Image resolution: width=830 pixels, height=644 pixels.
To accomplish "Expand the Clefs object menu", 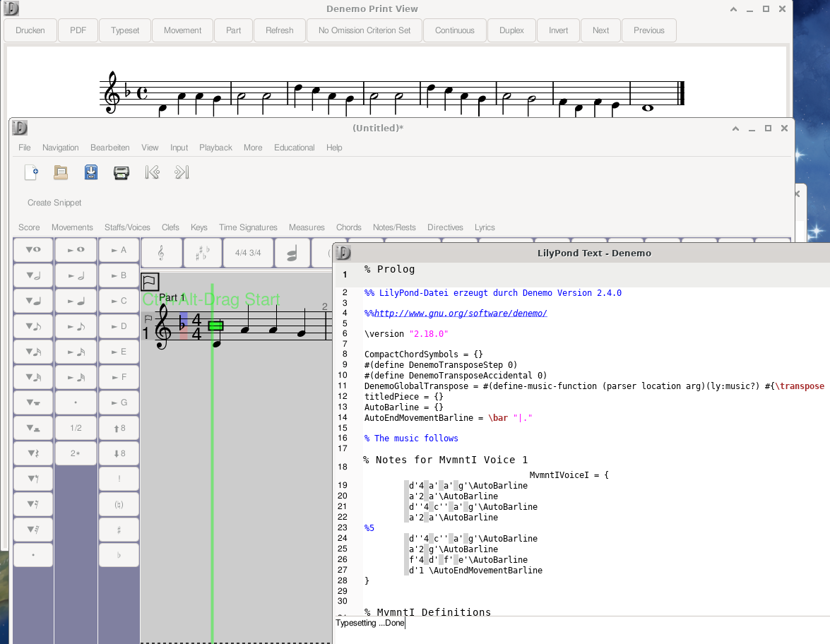I will coord(170,227).
